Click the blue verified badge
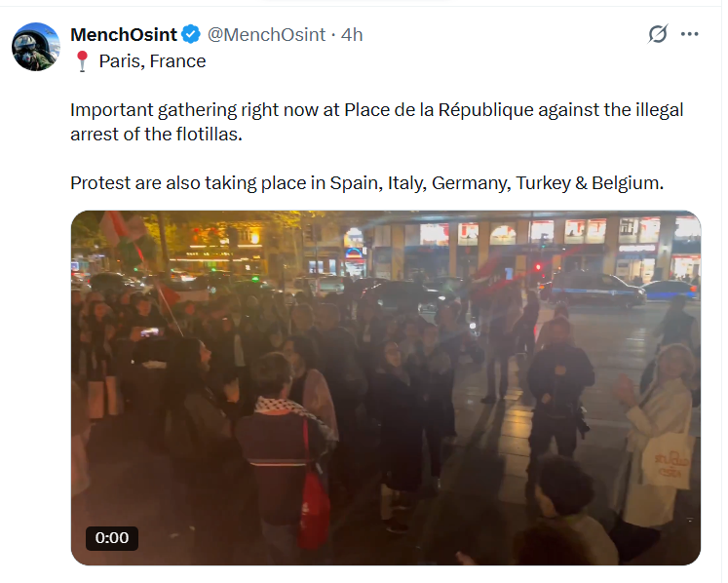The height and width of the screenshot is (583, 728). tap(191, 35)
